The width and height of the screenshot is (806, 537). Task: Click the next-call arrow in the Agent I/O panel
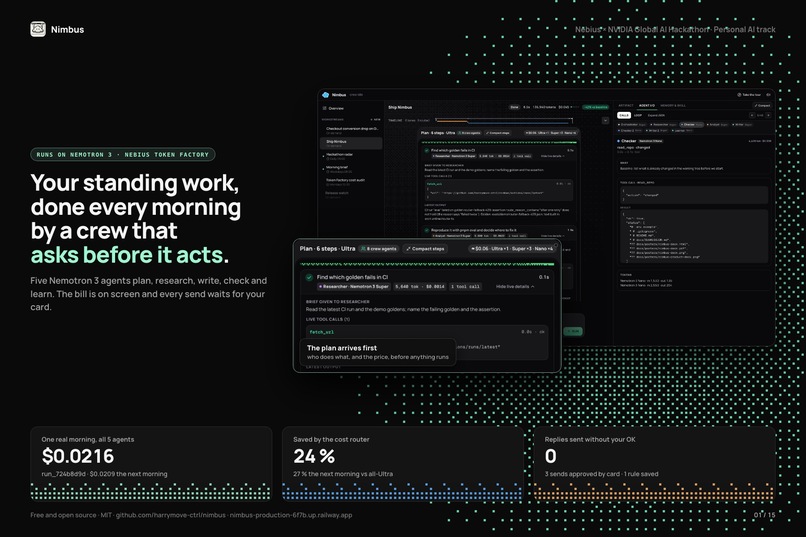pyautogui.click(x=768, y=115)
